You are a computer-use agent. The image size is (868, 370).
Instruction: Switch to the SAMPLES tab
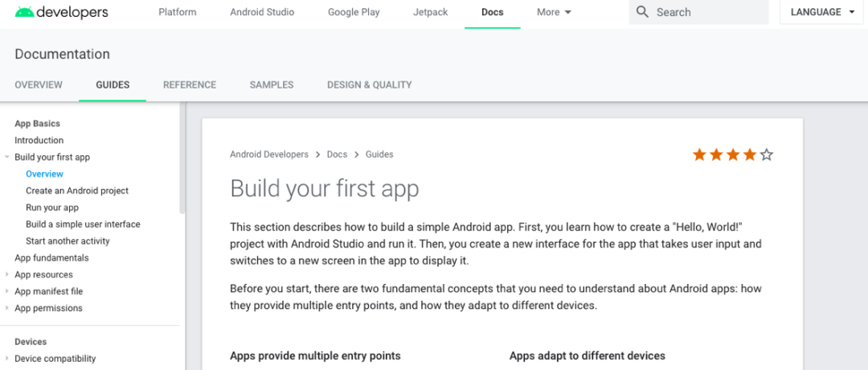click(272, 84)
